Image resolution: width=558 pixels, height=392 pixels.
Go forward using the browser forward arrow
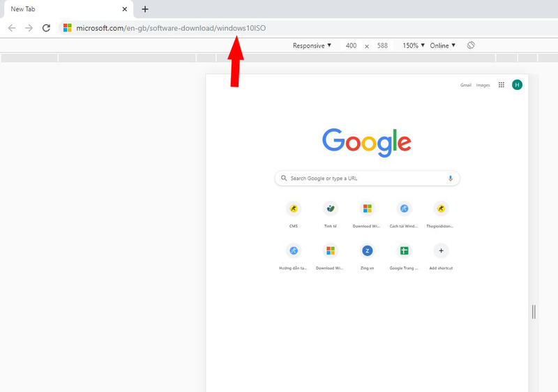pyautogui.click(x=29, y=28)
